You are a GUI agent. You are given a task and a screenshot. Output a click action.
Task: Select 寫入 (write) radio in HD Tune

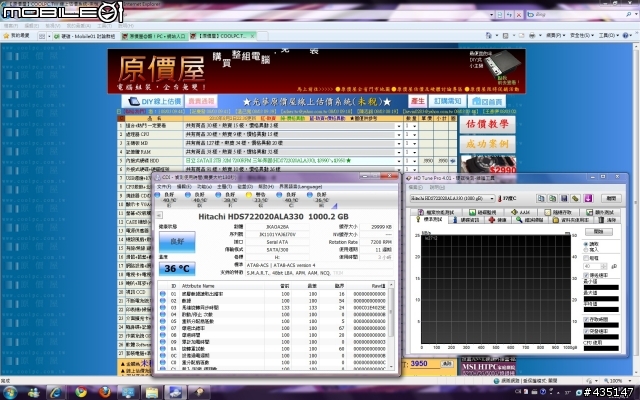(x=587, y=249)
